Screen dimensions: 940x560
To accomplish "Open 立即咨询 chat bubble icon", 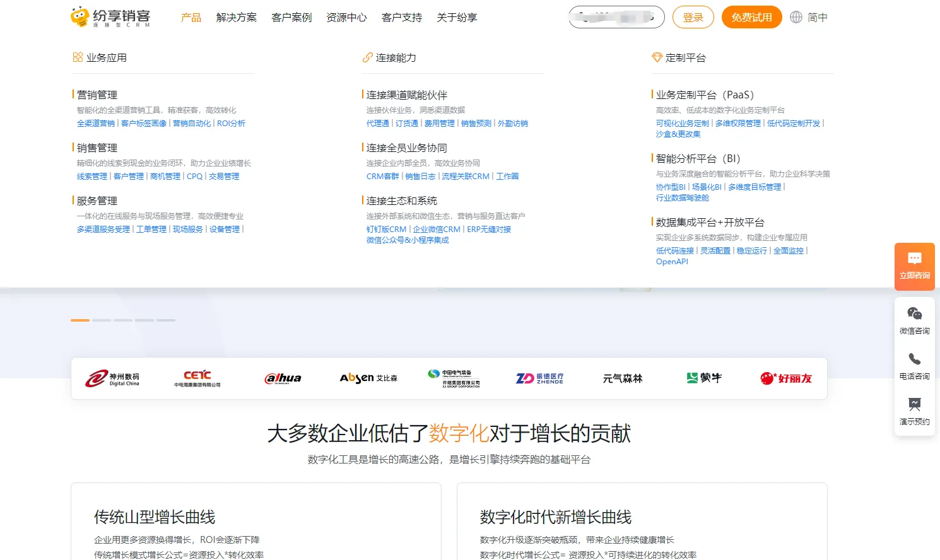I will [x=915, y=258].
